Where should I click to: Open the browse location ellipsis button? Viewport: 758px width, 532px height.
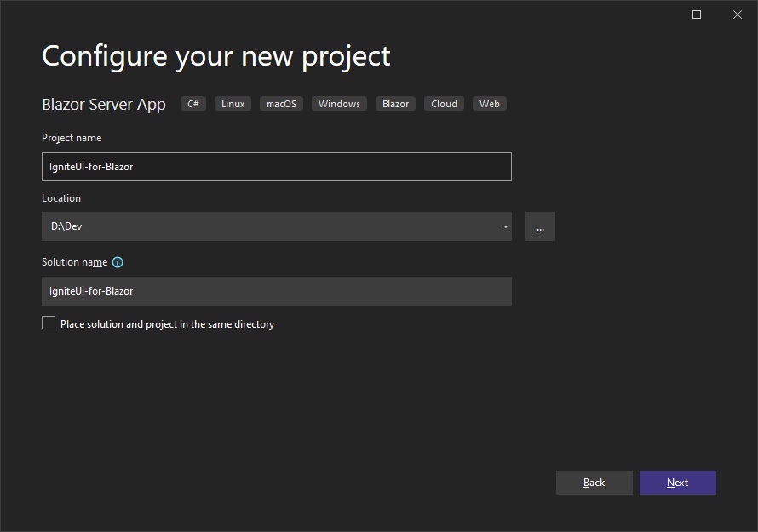point(540,226)
